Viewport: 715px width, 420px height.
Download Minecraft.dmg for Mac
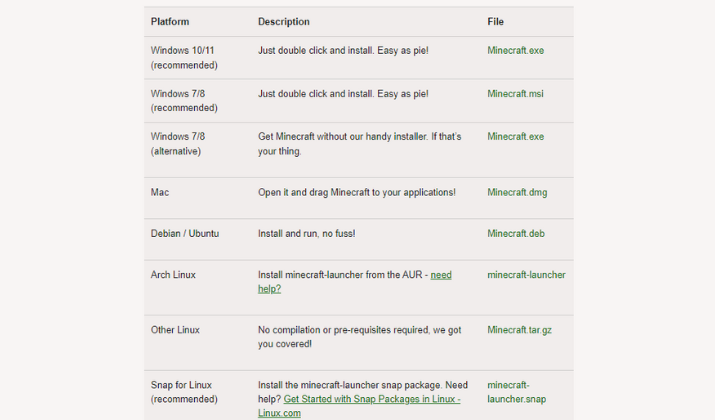click(517, 192)
